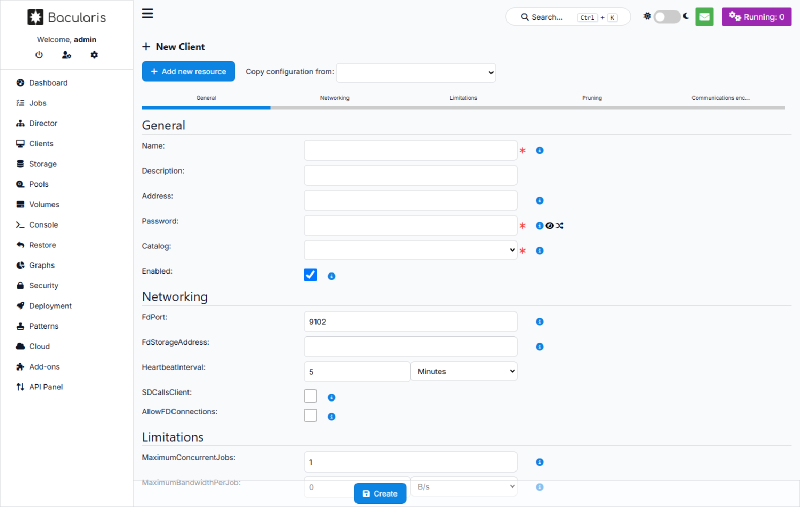Toggle the dark mode switch
The height and width of the screenshot is (507, 800).
tap(667, 17)
